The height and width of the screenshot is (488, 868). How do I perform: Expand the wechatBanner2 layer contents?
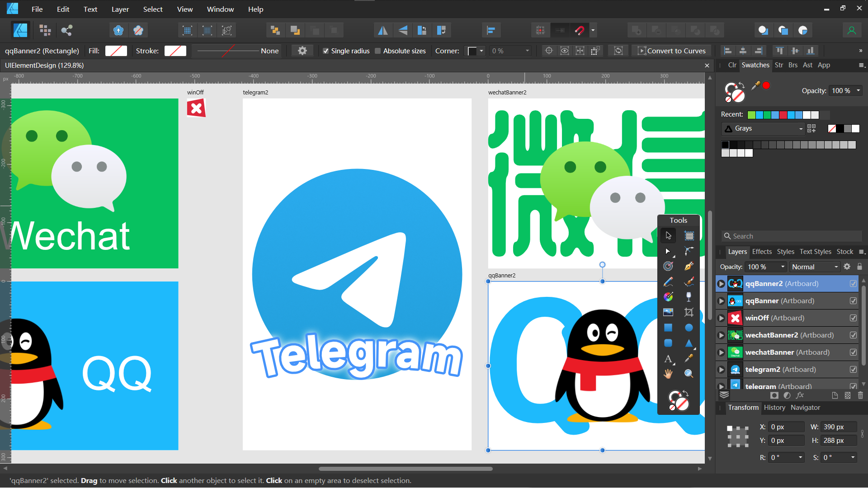(x=721, y=335)
